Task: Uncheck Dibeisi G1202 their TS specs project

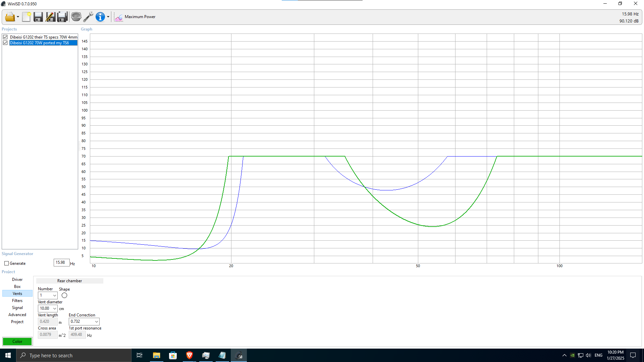Action: coord(5,37)
